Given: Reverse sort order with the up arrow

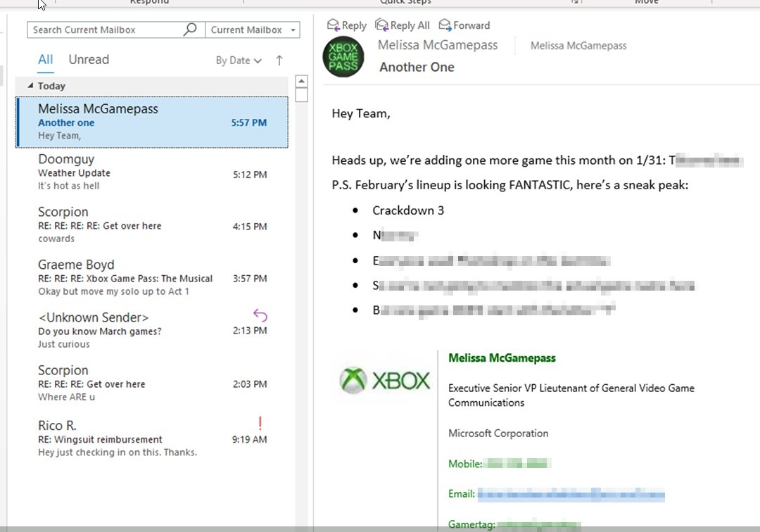Looking at the screenshot, I should [x=279, y=61].
